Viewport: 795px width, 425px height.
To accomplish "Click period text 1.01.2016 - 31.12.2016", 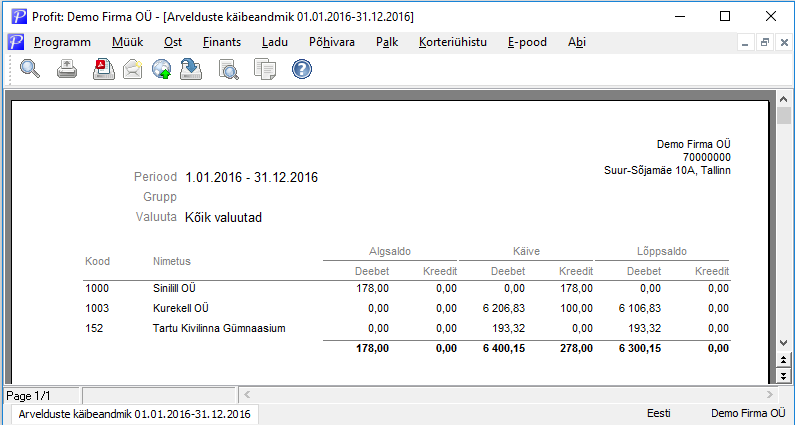I will coord(251,178).
